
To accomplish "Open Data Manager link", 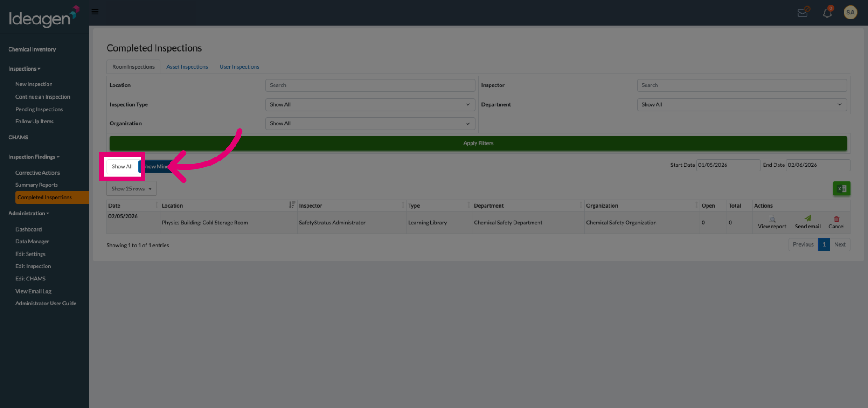I will (x=32, y=242).
